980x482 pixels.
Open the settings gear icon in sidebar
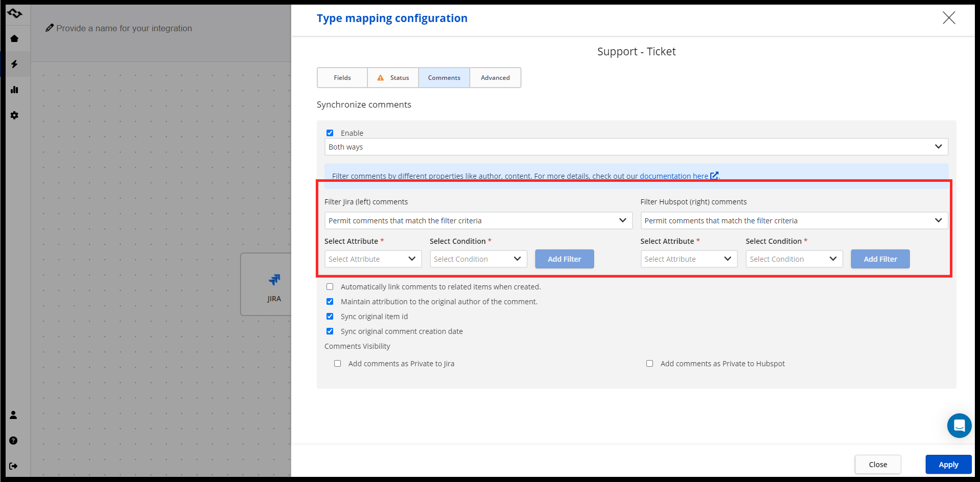pyautogui.click(x=14, y=115)
